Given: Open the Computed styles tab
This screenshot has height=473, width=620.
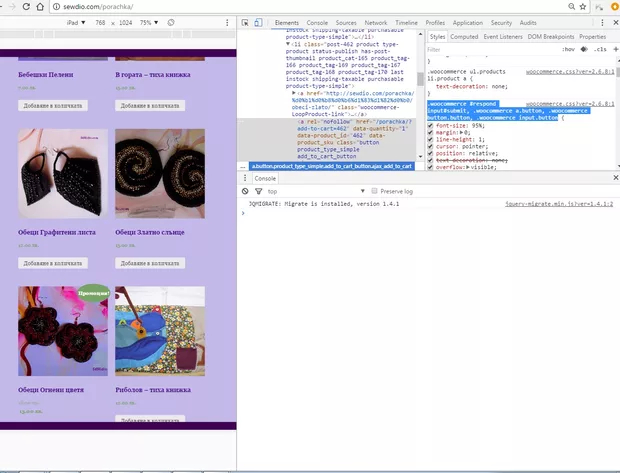Looking at the screenshot, I should pyautogui.click(x=463, y=36).
